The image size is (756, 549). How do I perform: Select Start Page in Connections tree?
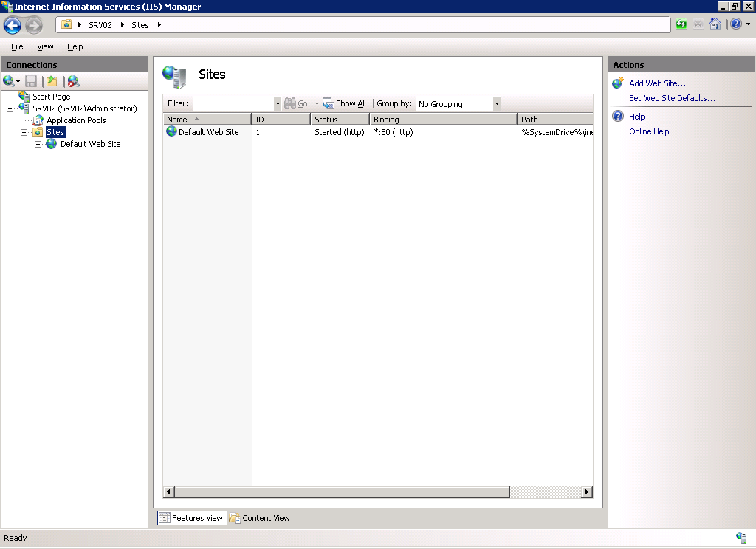pyautogui.click(x=52, y=97)
